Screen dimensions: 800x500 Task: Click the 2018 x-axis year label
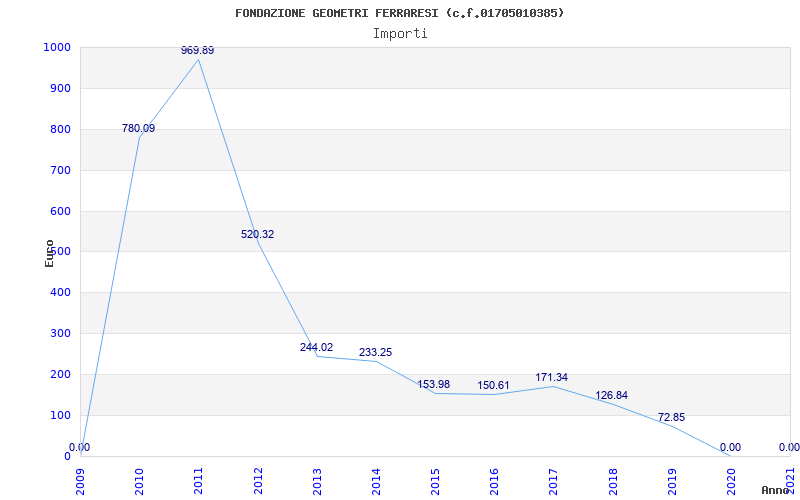(613, 481)
